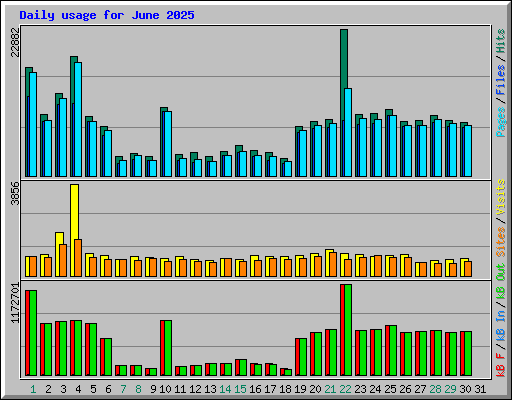512x400 pixels.
Task: Select day label "20" on the x-axis
Action: [x=315, y=389]
